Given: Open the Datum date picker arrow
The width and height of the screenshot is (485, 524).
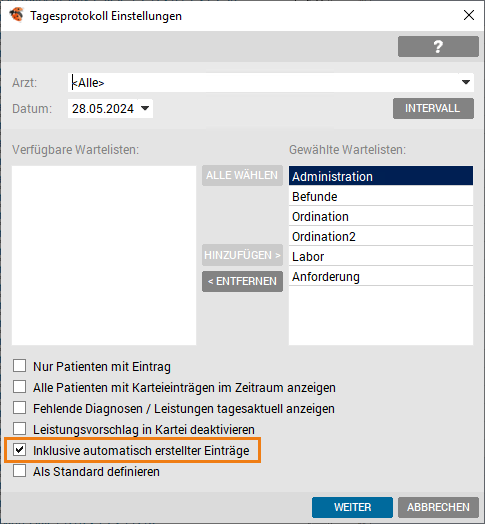Looking at the screenshot, I should pos(145,108).
